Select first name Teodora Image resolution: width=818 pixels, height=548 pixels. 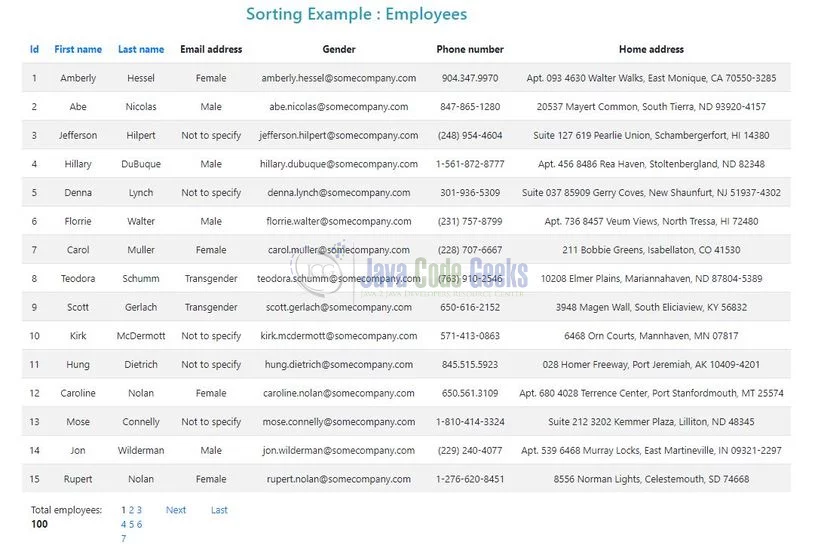pos(78,279)
